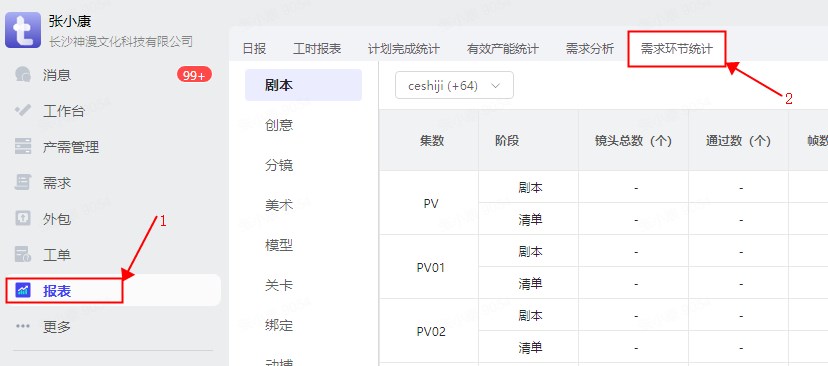Open the 工单 sidebar icon
The image size is (828, 366).
[23, 255]
